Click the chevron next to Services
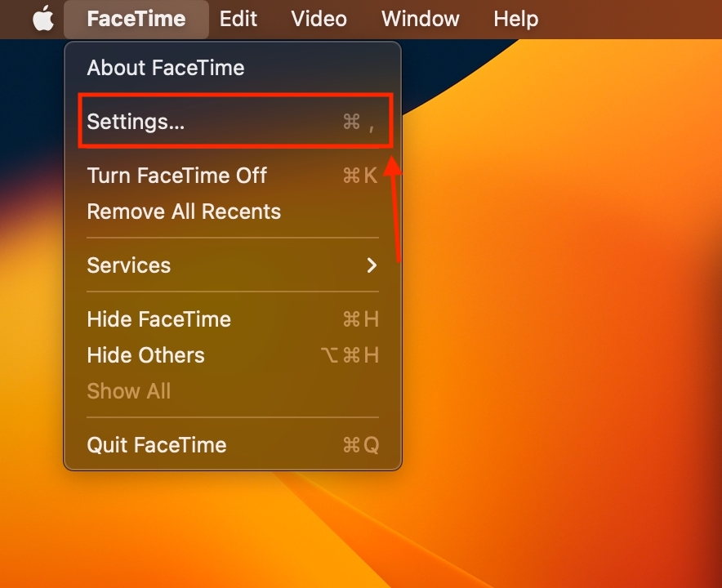Viewport: 722px width, 588px height. click(372, 265)
